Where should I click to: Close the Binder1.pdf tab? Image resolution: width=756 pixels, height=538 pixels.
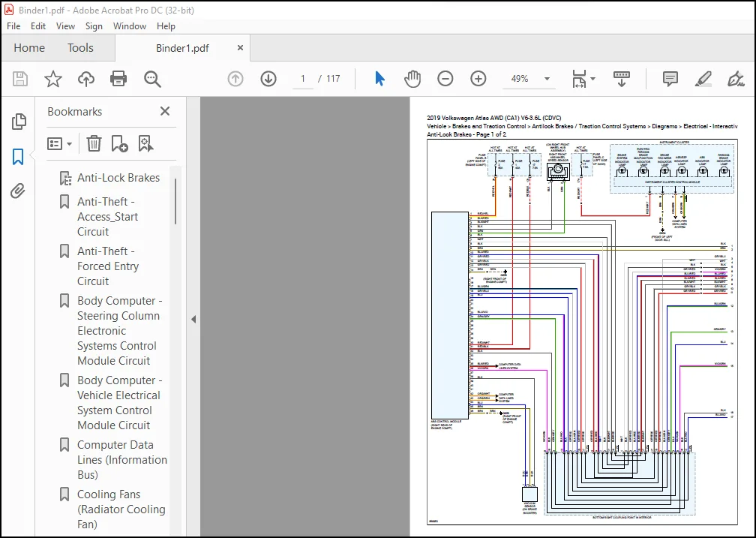pos(240,48)
